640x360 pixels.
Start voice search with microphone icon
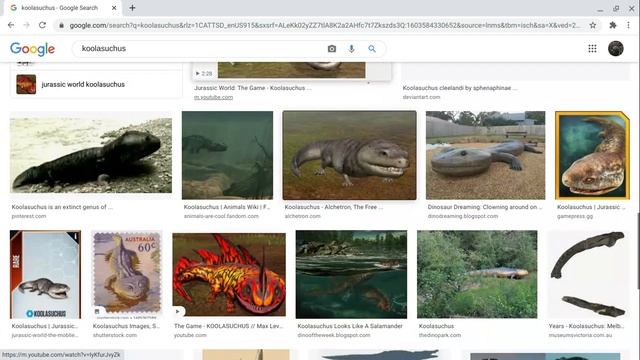(x=351, y=49)
